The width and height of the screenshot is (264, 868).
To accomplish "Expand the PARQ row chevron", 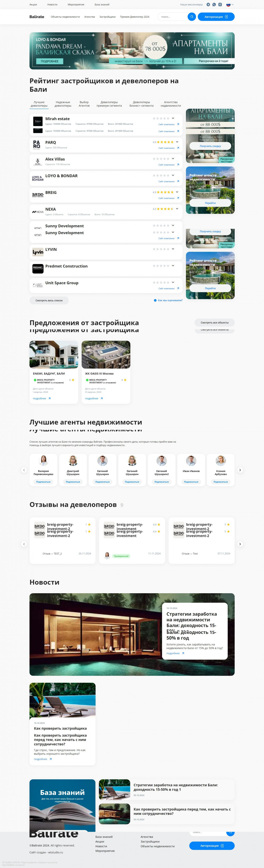I will tap(177, 142).
